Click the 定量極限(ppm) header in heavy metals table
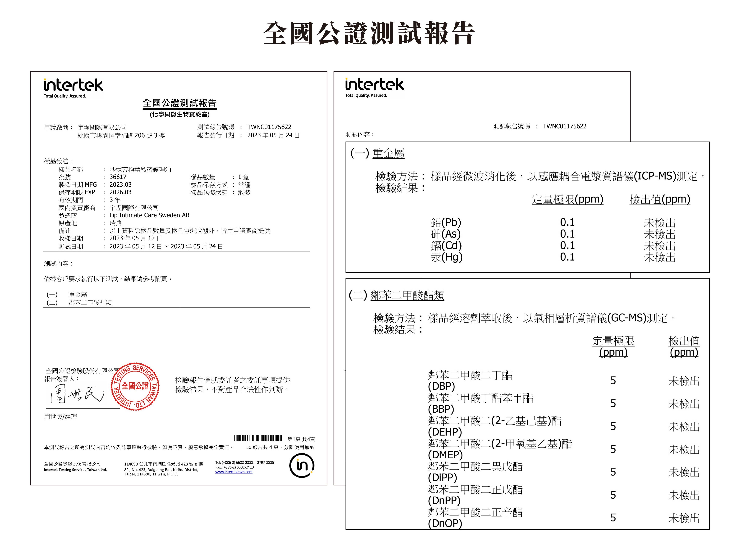This screenshot has height=560, width=742. pos(567,199)
